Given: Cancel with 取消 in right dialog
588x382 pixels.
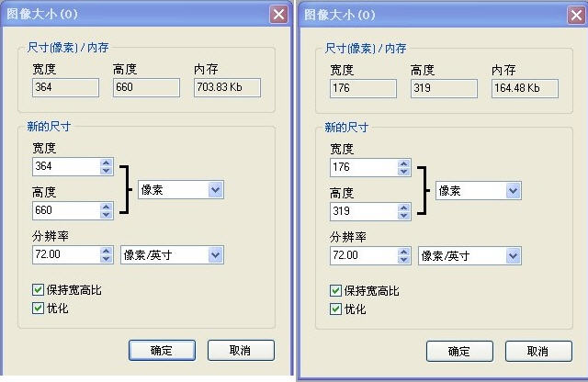Looking at the screenshot, I should pyautogui.click(x=538, y=352).
